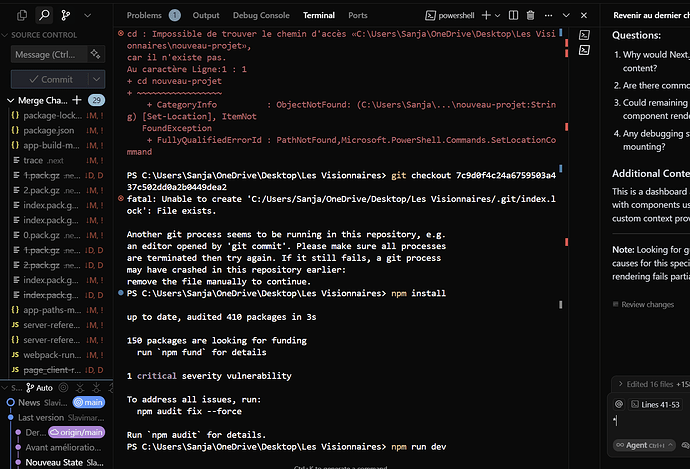Select the 0.pack.gz file entry

(x=57, y=235)
